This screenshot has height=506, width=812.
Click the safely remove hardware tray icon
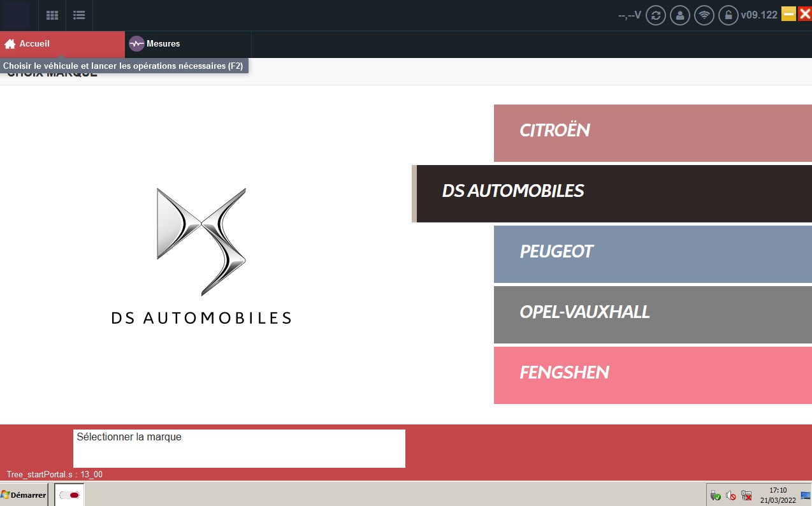pos(716,496)
